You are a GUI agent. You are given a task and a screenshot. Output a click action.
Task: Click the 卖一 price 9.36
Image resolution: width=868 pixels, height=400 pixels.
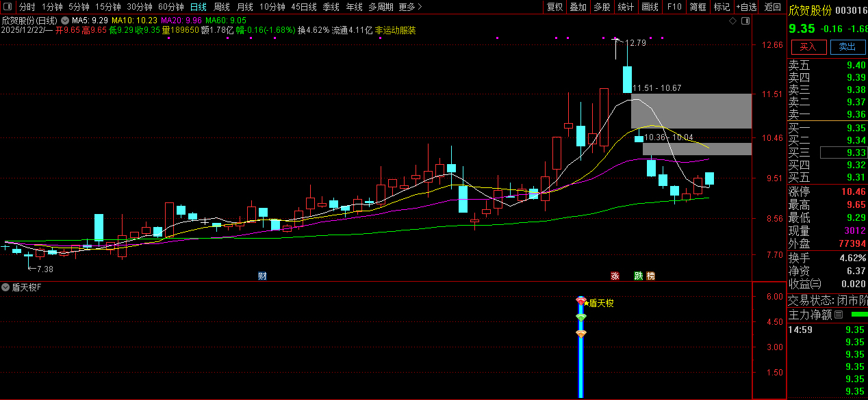click(856, 114)
